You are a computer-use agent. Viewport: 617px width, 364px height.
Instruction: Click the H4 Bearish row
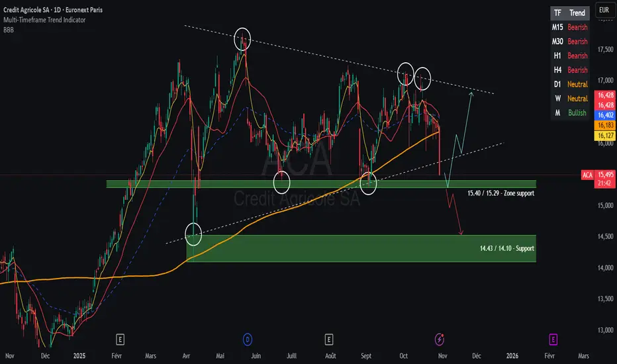(x=570, y=69)
